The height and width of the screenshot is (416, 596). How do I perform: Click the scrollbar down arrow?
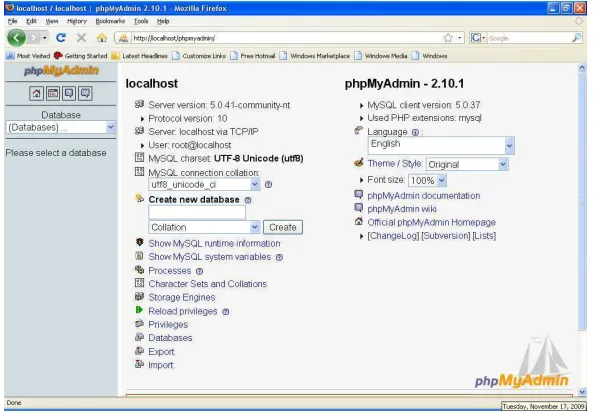coord(582,392)
